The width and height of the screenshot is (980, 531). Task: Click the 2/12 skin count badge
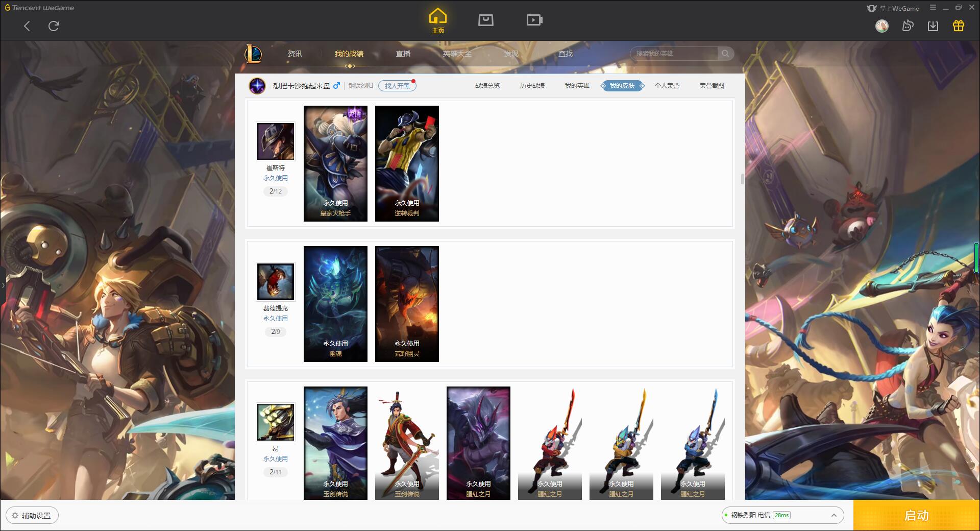pos(276,191)
